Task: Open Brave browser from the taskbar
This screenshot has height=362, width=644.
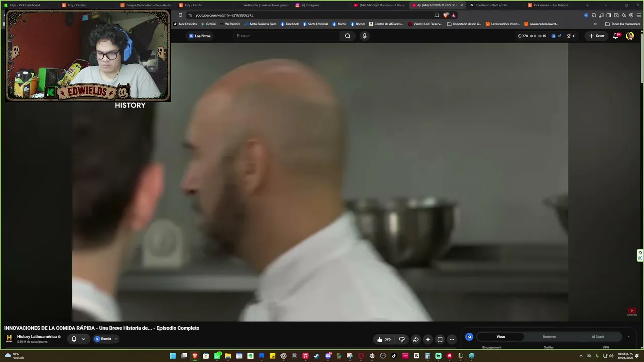Action: point(195,356)
